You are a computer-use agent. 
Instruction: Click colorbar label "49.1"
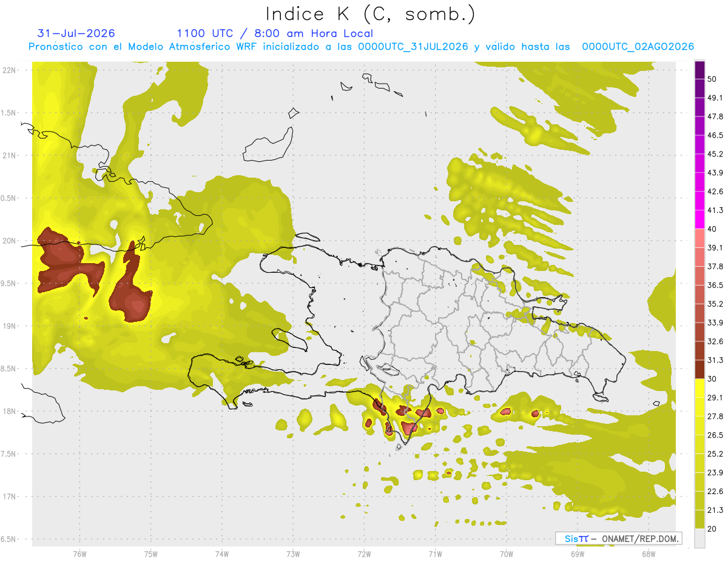715,98
